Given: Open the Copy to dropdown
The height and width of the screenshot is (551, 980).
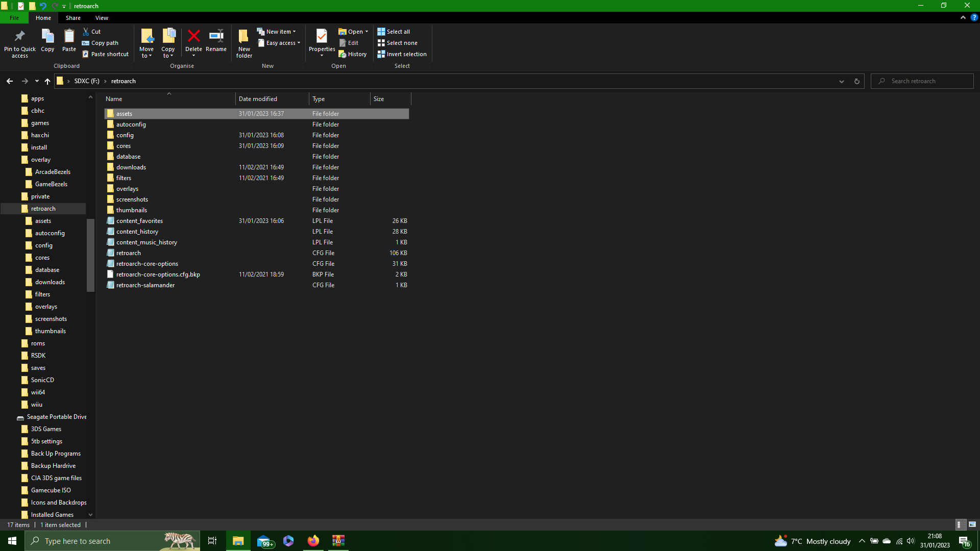Looking at the screenshot, I should click(x=168, y=43).
